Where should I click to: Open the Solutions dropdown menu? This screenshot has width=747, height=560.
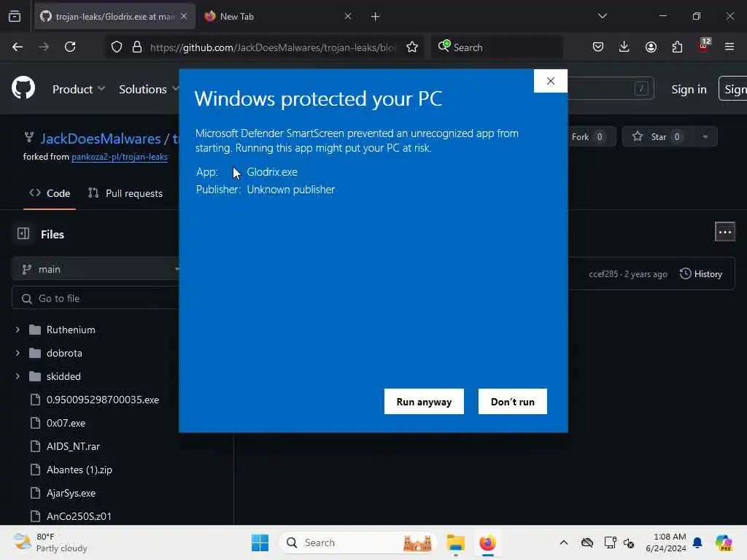[x=149, y=89]
